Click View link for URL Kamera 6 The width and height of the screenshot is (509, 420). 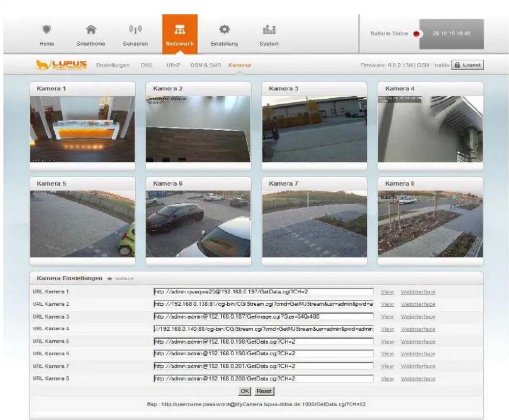point(387,354)
